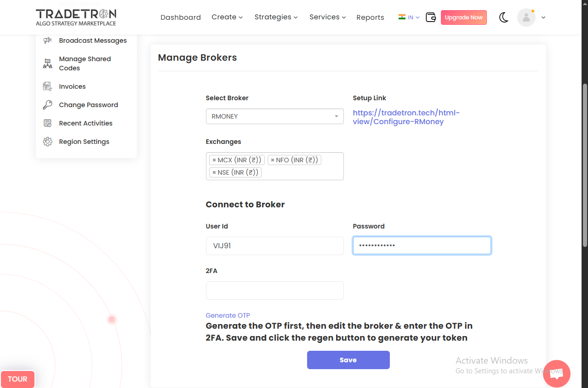
Task: Click the Upgrade Now button
Action: click(x=464, y=17)
